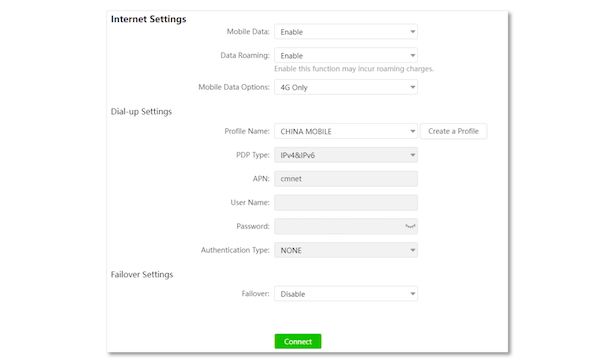Click the Mobile Data label
610x364 pixels.
coord(248,32)
